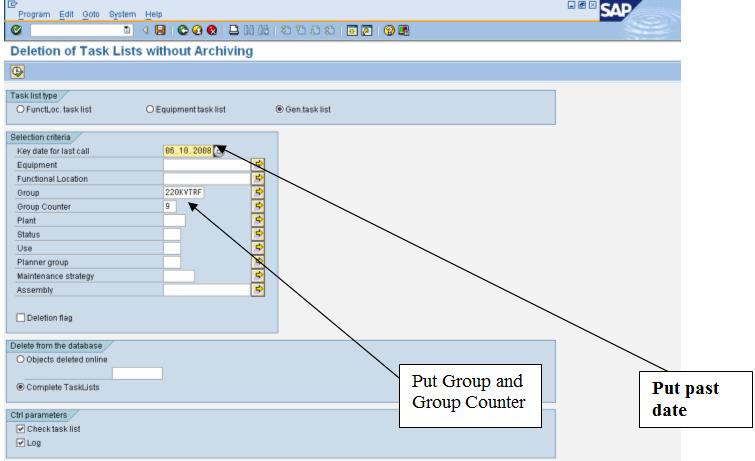
Task: Click the Save diskette icon in toolbar
Action: (x=160, y=30)
